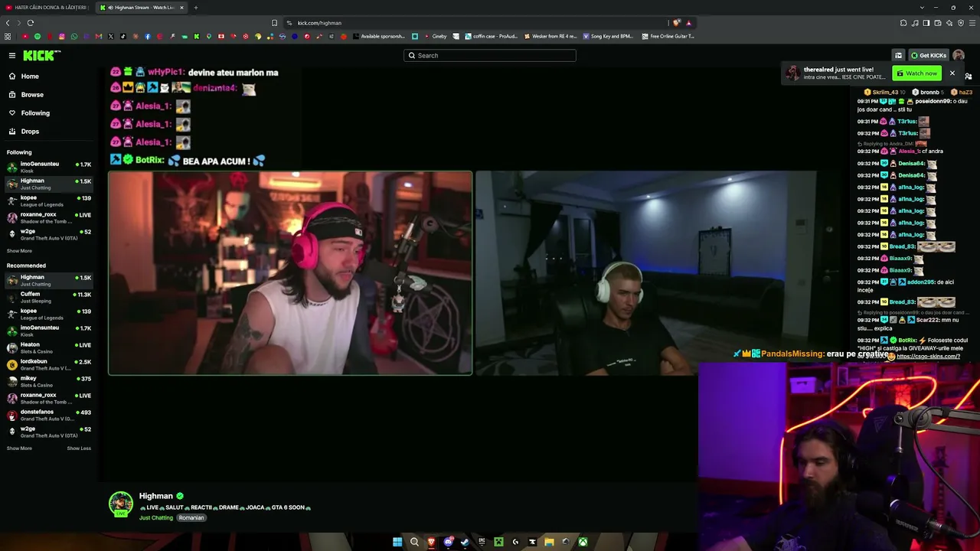
Task: Go back in browser history
Action: pyautogui.click(x=8, y=23)
